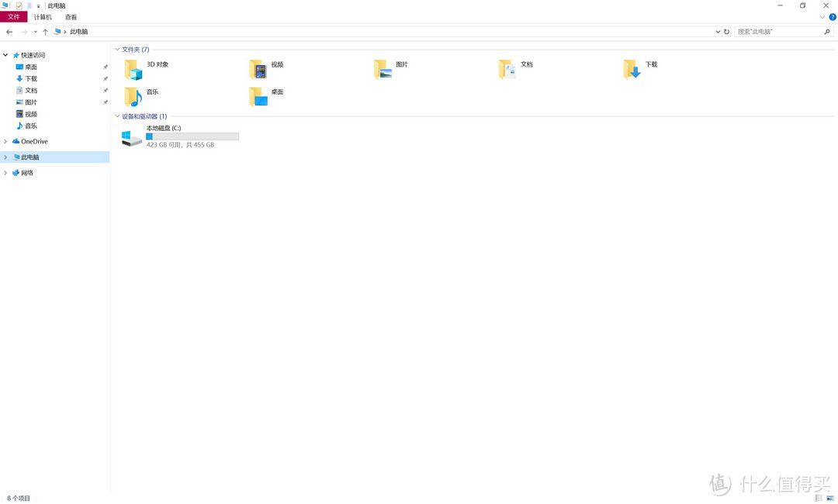Switch to details view in status bar

point(819,498)
